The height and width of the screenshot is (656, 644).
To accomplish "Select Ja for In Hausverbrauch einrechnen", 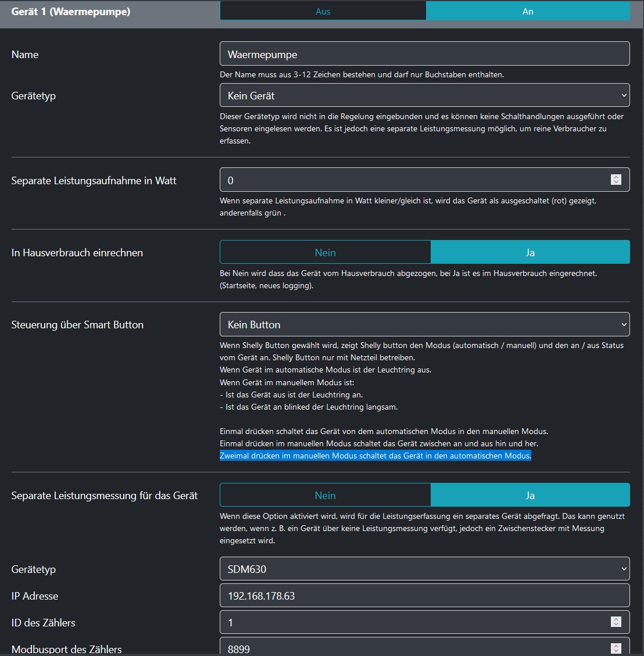I will click(x=530, y=252).
